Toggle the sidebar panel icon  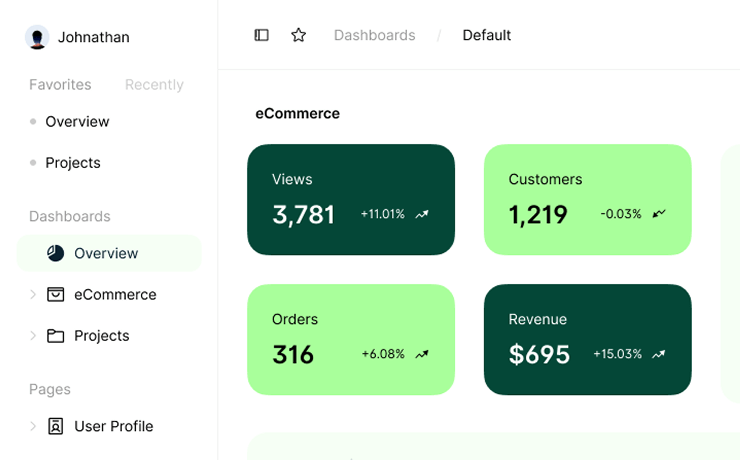[x=261, y=35]
